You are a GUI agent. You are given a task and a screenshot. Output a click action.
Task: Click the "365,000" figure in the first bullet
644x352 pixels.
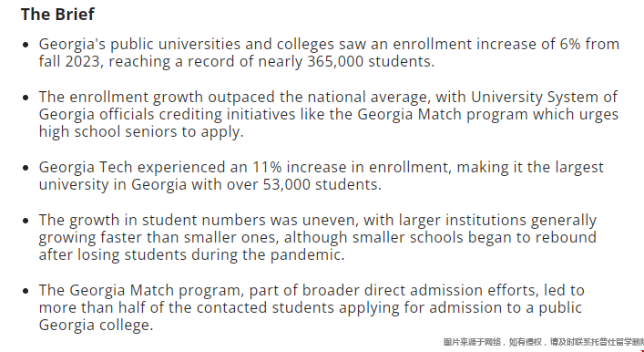pos(335,62)
